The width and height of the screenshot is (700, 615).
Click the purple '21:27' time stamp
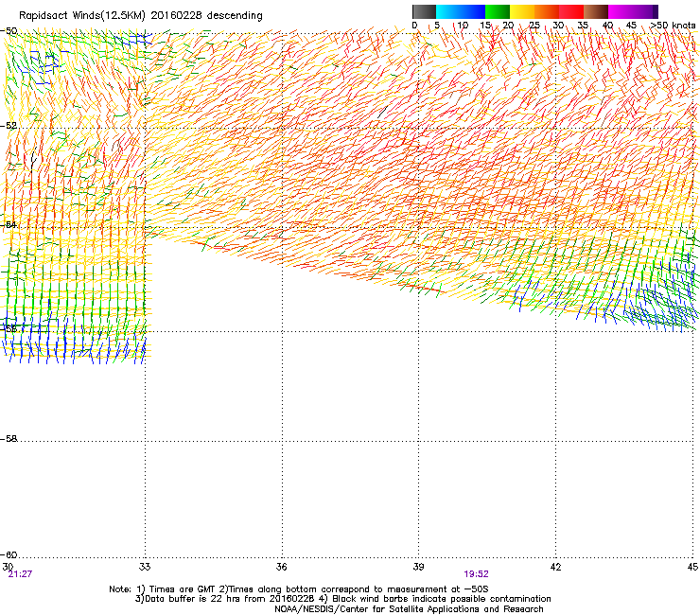(20, 574)
